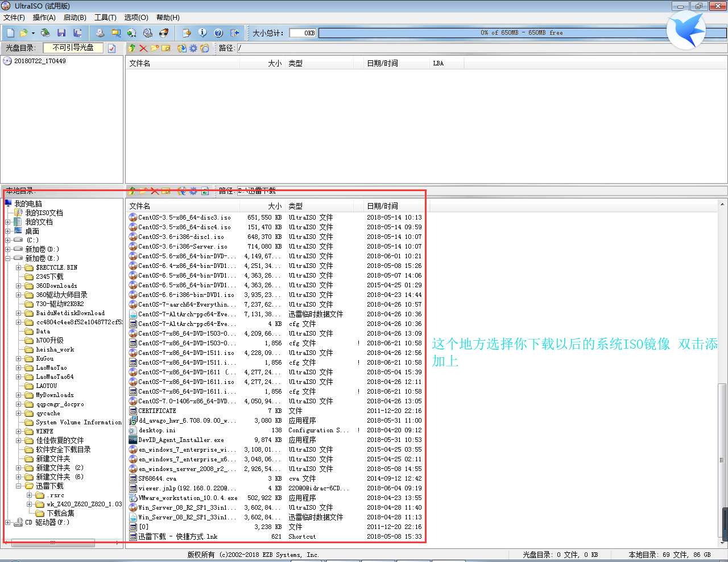
Task: Click the 不可引导光盘 button
Action: pyautogui.click(x=73, y=48)
